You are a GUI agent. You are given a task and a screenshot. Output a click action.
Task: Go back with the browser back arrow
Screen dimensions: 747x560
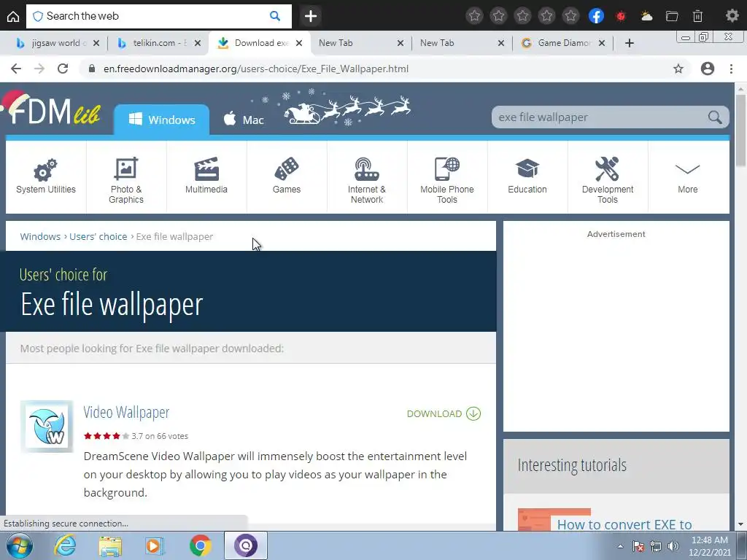click(16, 69)
